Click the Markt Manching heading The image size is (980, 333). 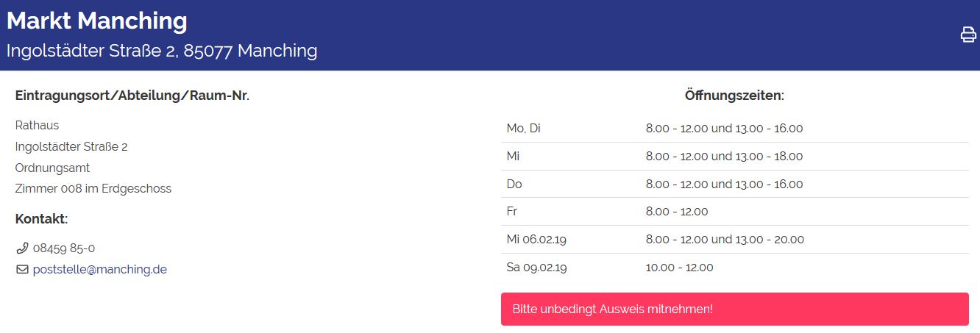[97, 21]
